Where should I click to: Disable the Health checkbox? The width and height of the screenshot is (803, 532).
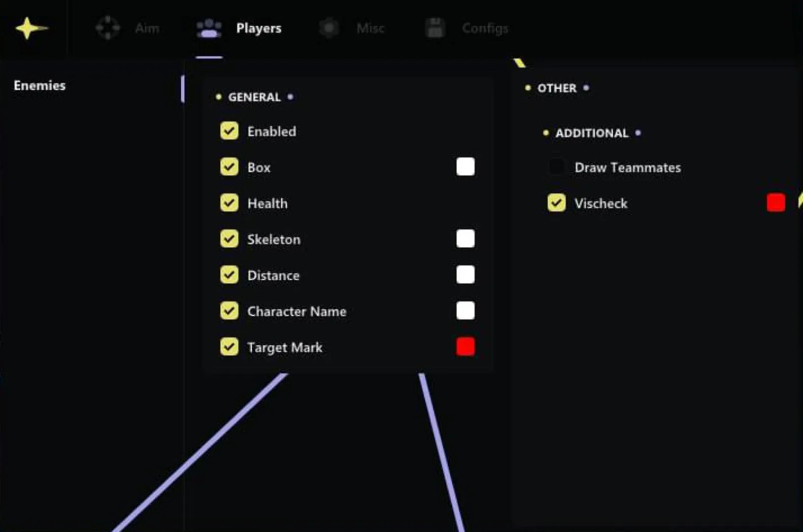(229, 203)
